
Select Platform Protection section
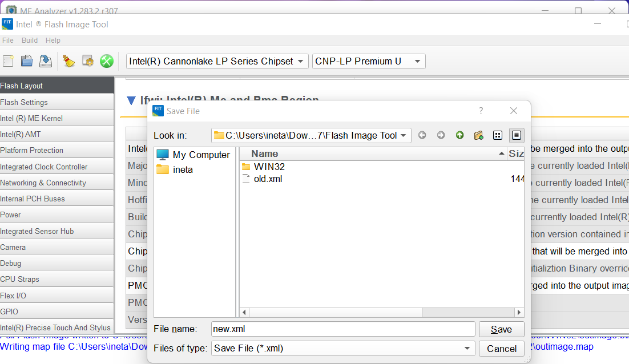tap(57, 150)
